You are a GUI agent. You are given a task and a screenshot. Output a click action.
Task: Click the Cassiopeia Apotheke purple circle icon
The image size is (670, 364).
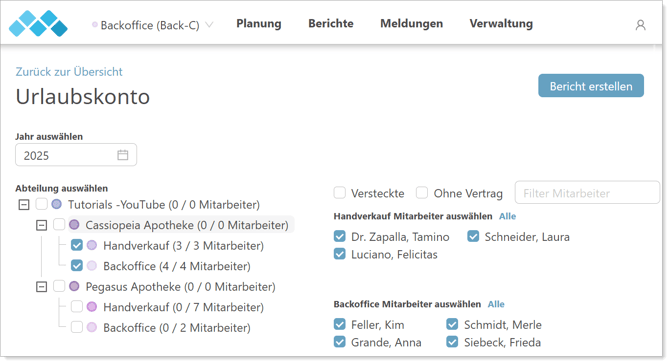click(74, 225)
